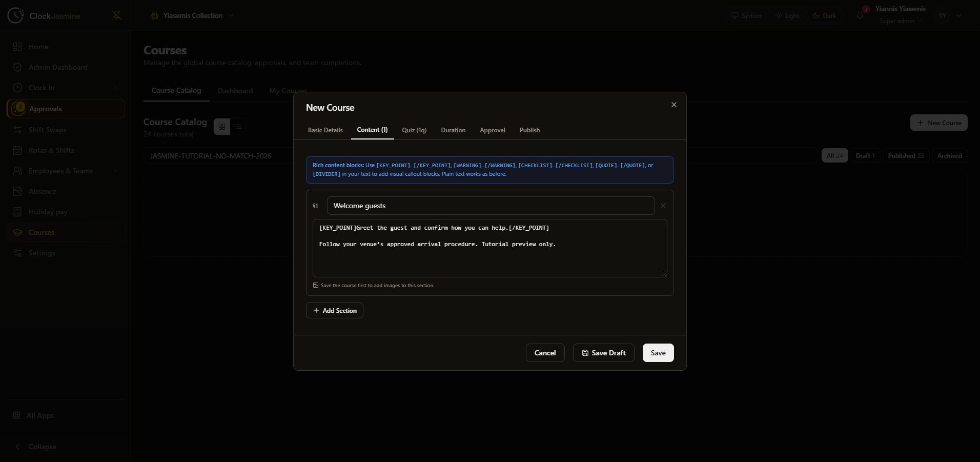Select the System theme option
Screen dimensions: 980x462
[x=746, y=15]
